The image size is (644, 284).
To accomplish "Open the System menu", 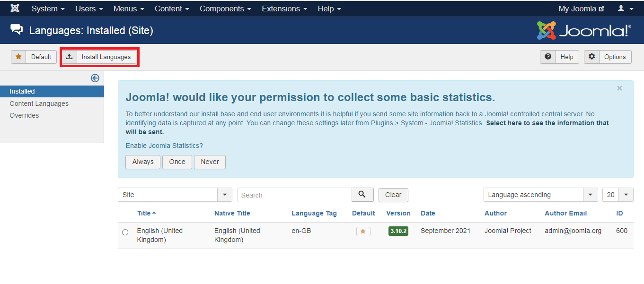I will (x=48, y=9).
